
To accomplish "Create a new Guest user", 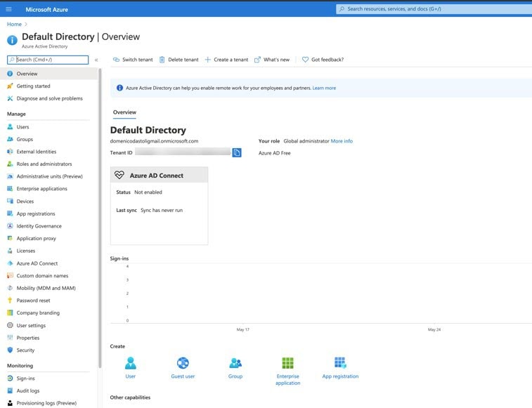I will click(183, 368).
